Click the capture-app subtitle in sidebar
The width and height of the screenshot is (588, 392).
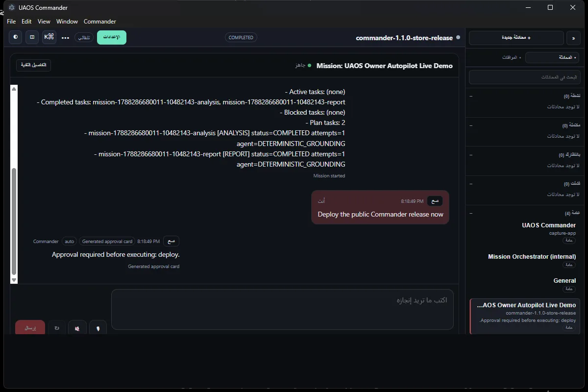pyautogui.click(x=563, y=233)
